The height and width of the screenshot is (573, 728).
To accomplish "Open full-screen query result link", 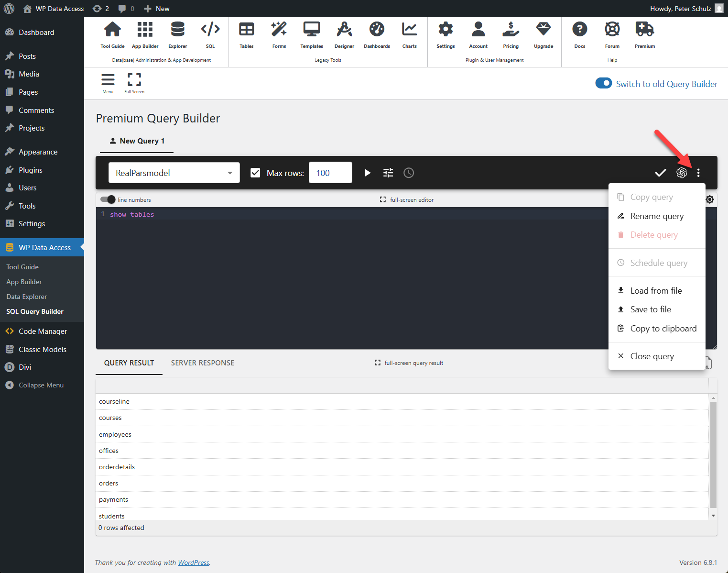I will [x=409, y=363].
